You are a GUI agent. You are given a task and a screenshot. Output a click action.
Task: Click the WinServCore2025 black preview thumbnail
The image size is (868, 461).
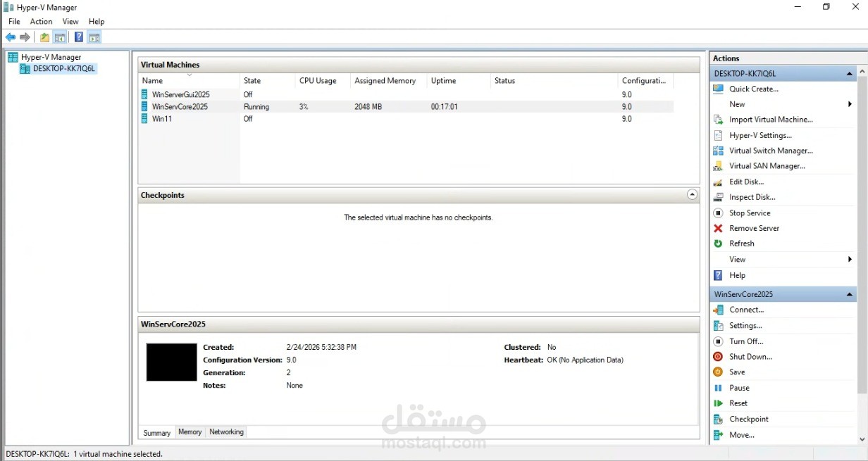click(x=171, y=362)
